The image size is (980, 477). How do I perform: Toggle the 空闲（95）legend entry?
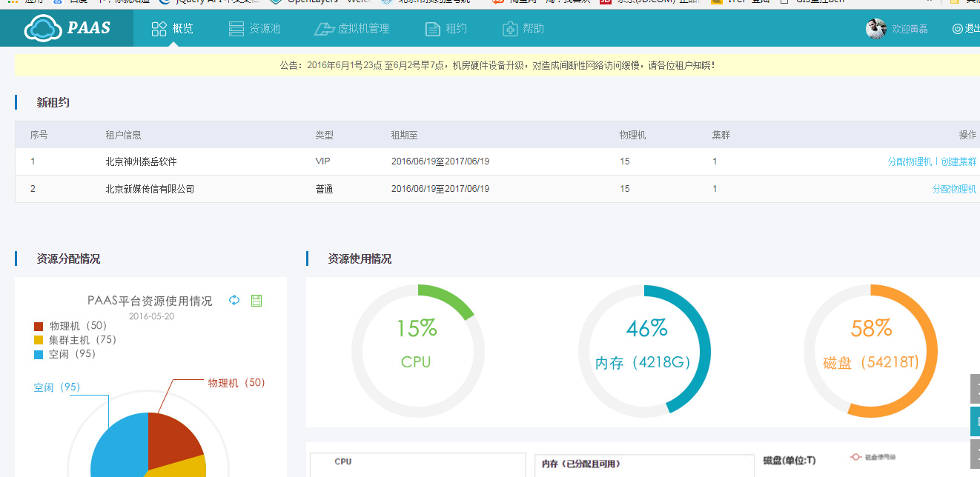pos(65,354)
